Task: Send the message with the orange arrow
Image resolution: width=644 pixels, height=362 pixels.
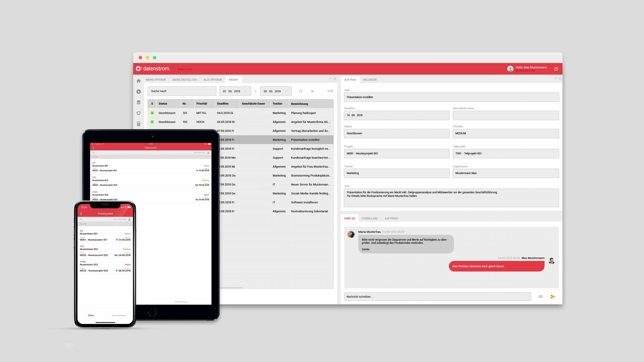Action: [553, 296]
